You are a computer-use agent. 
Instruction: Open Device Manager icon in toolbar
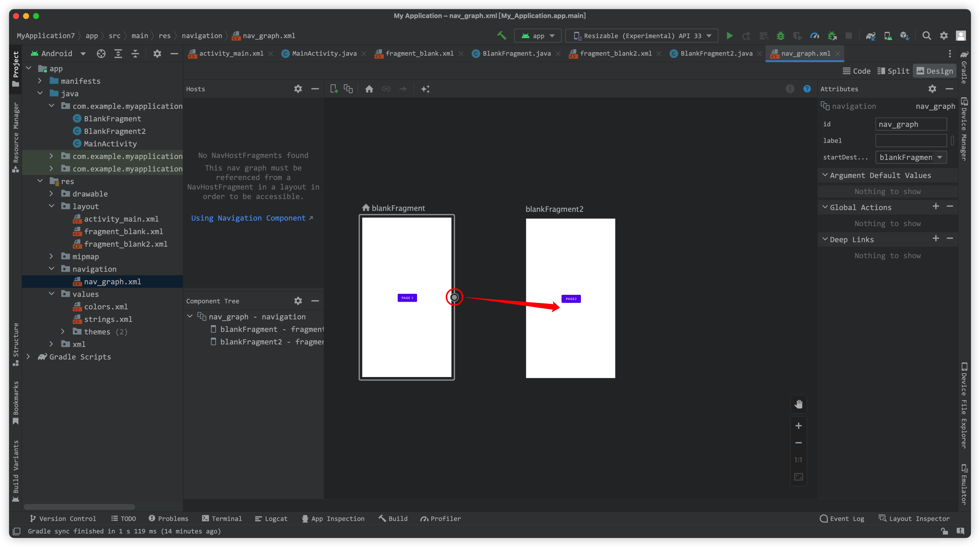click(888, 36)
